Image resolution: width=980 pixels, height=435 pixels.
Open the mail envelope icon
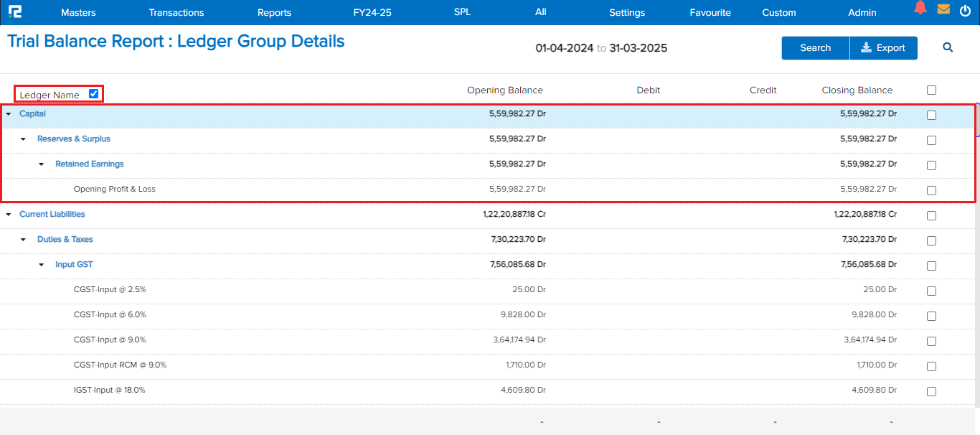[x=943, y=9]
